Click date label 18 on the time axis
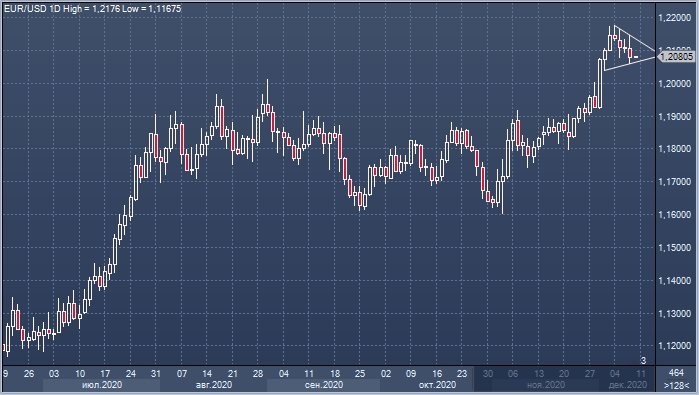 click(335, 374)
